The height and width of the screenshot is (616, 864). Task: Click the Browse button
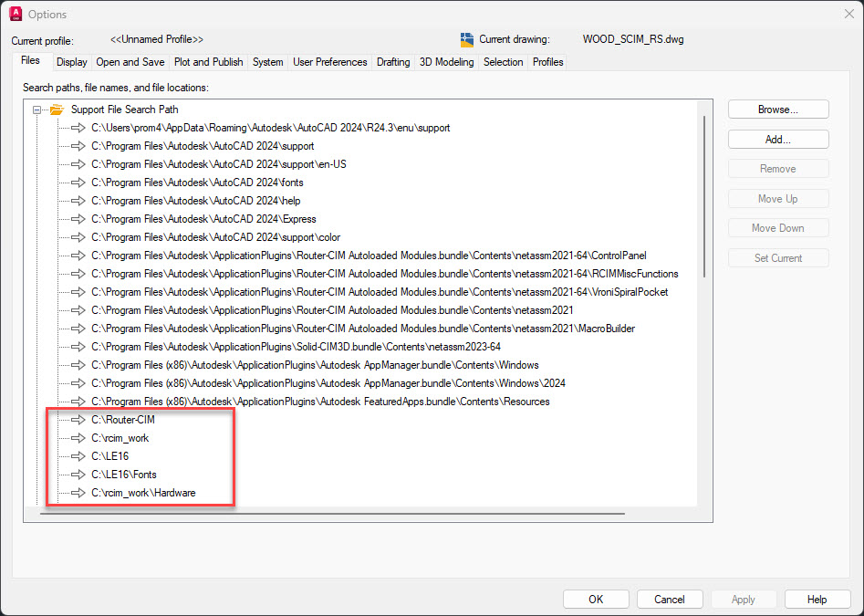pyautogui.click(x=777, y=109)
